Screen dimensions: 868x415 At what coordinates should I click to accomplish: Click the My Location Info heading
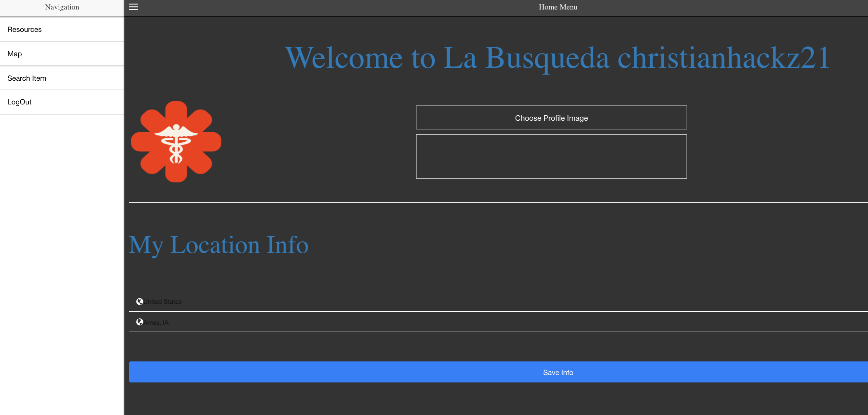[x=219, y=245]
